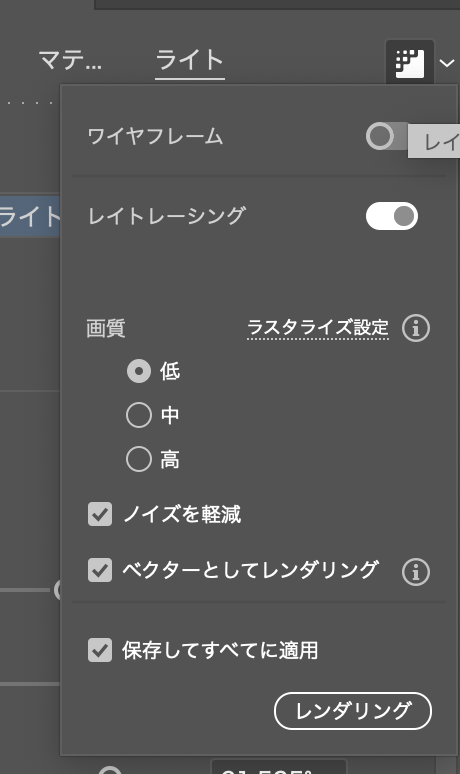The height and width of the screenshot is (774, 460).
Task: Toggle the ベクターとしてレンダリング checkbox
Action: coord(100,570)
